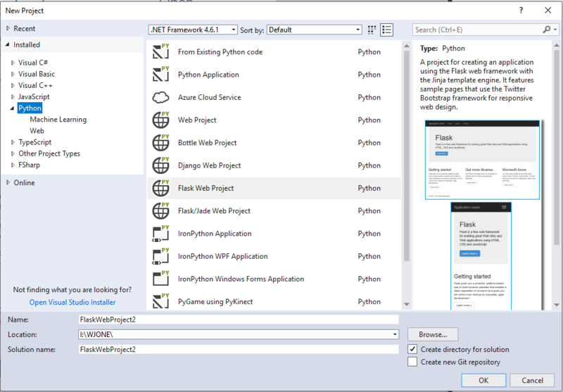Choose the Python Application template icon
The image size is (563, 392).
[x=161, y=74]
